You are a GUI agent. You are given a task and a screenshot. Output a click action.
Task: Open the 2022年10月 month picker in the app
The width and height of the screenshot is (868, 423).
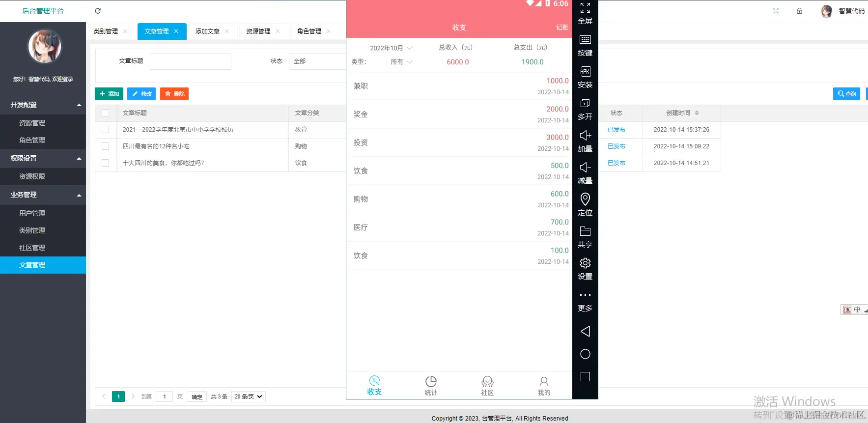click(391, 48)
